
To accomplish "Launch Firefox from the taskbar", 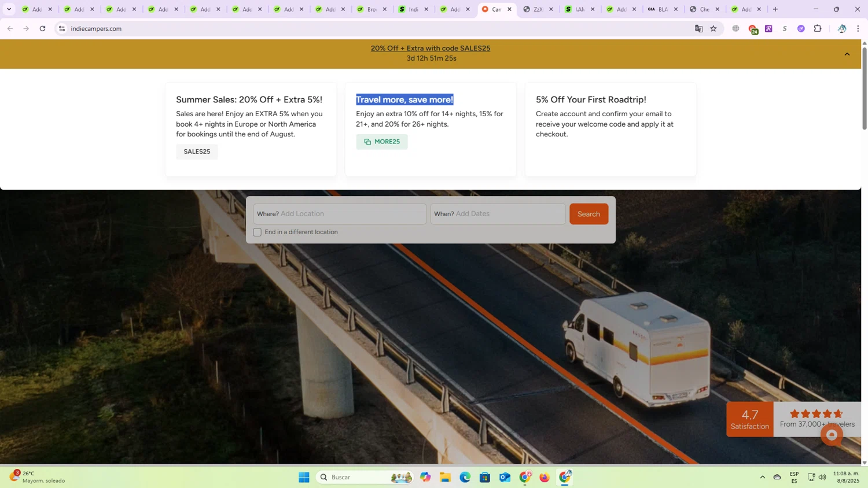I will point(545,477).
